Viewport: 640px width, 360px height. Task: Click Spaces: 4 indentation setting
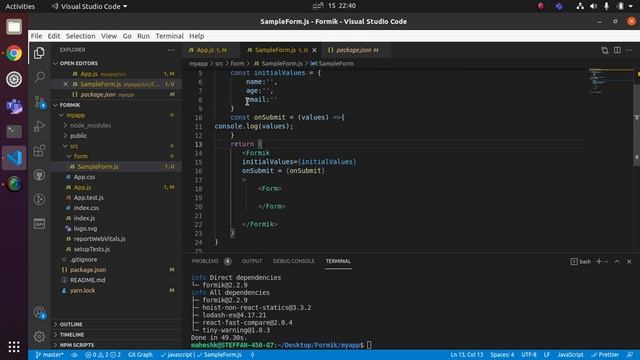tap(502, 355)
